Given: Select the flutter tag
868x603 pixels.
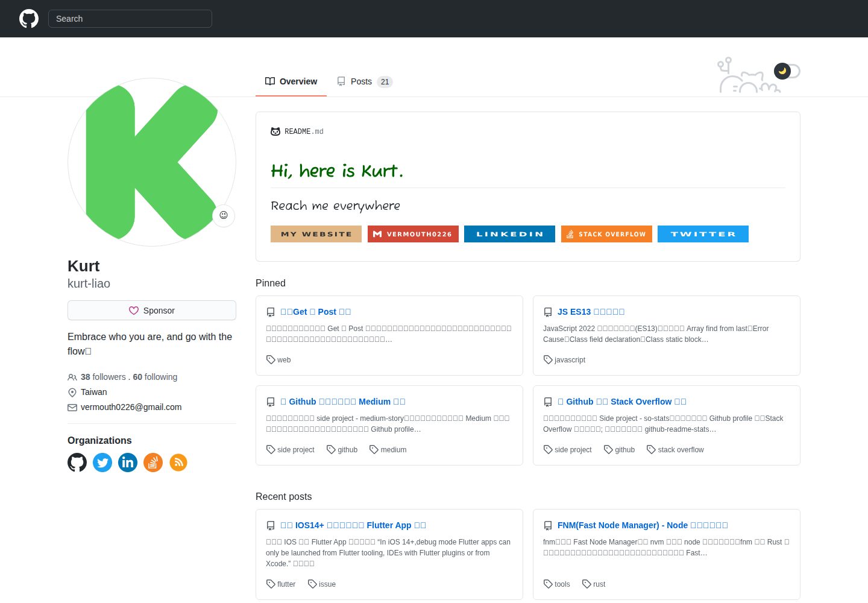Looking at the screenshot, I should [x=281, y=584].
